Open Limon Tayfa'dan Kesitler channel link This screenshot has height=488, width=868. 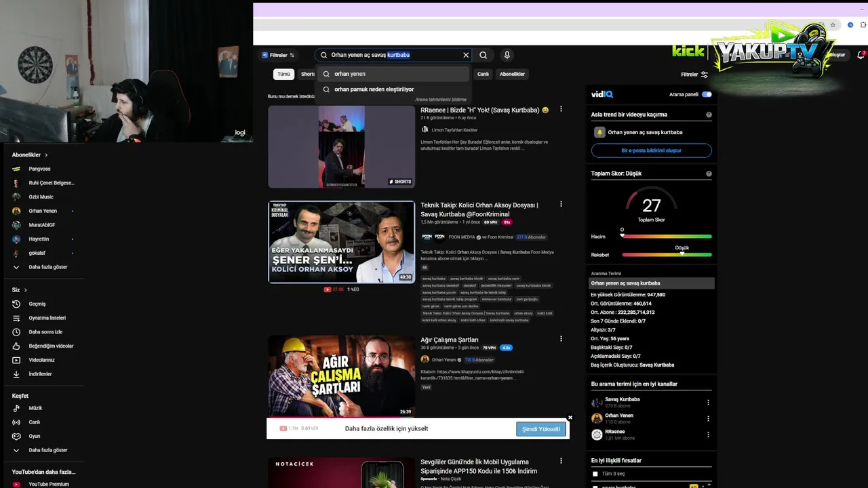454,129
